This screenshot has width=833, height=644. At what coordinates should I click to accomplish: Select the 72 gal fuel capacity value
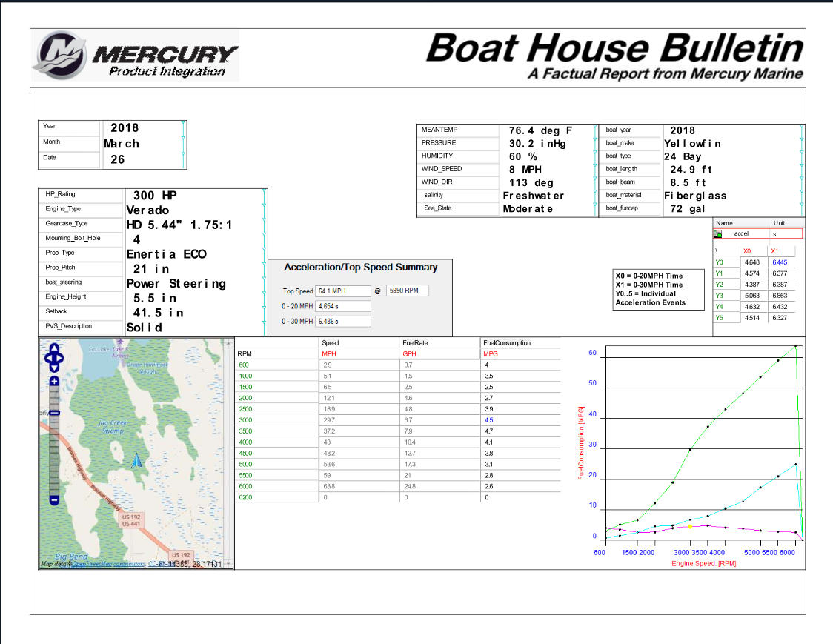click(x=688, y=209)
